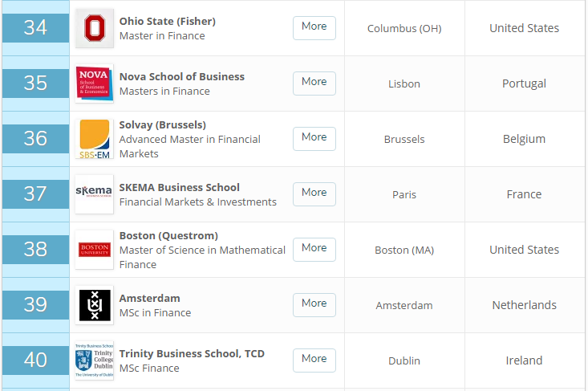This screenshot has height=391, width=588.
Task: Open More details for Amsterdam MSc
Action: 314,304
